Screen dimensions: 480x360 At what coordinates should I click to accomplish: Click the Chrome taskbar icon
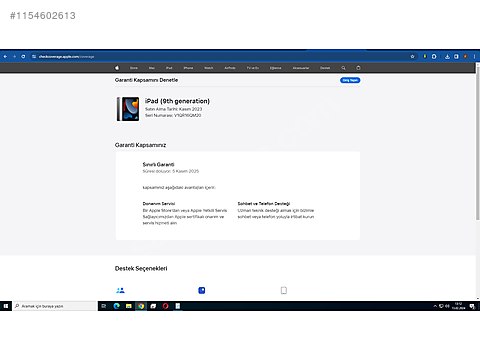[x=141, y=306]
